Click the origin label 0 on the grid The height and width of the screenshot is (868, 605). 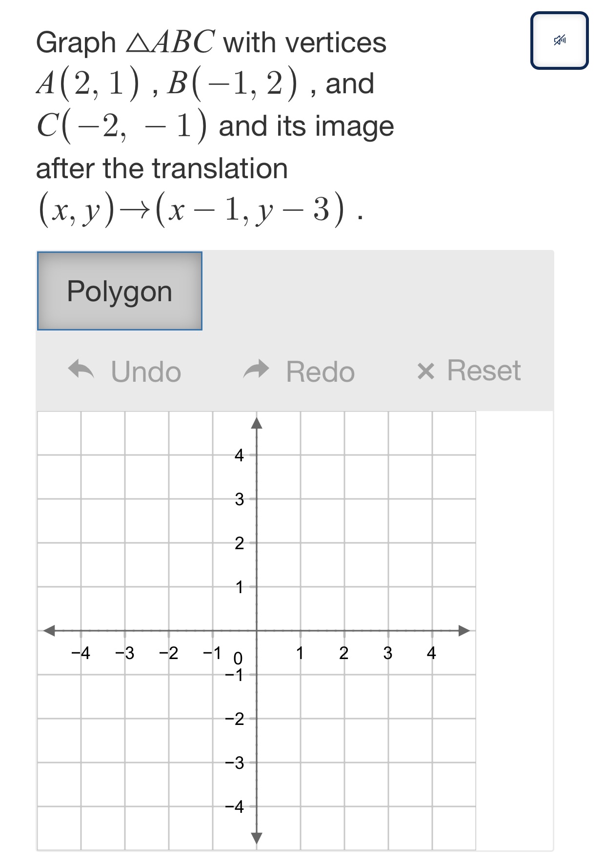point(238,659)
